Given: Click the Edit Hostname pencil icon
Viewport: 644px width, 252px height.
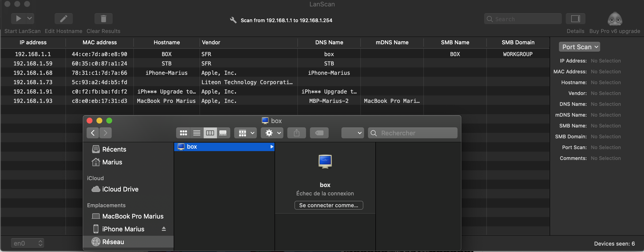Looking at the screenshot, I should pyautogui.click(x=63, y=18).
